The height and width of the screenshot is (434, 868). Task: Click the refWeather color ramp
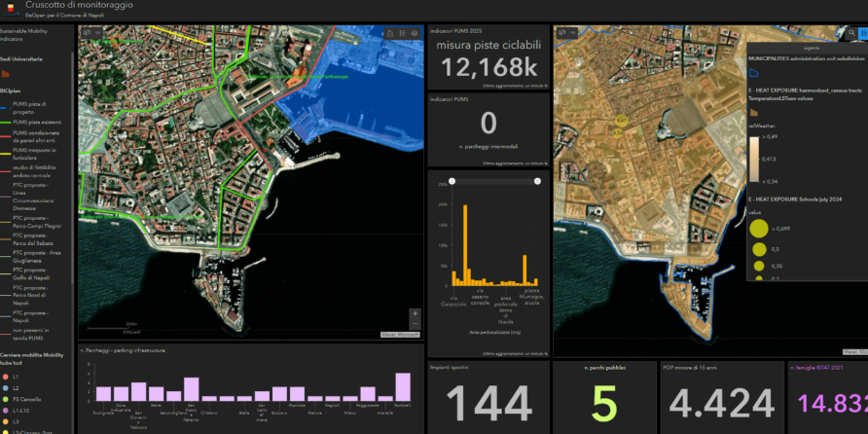[x=754, y=160]
